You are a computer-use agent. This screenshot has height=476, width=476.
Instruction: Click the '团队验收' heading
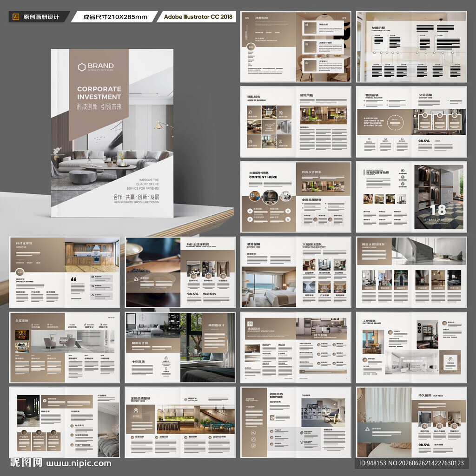click(253, 97)
